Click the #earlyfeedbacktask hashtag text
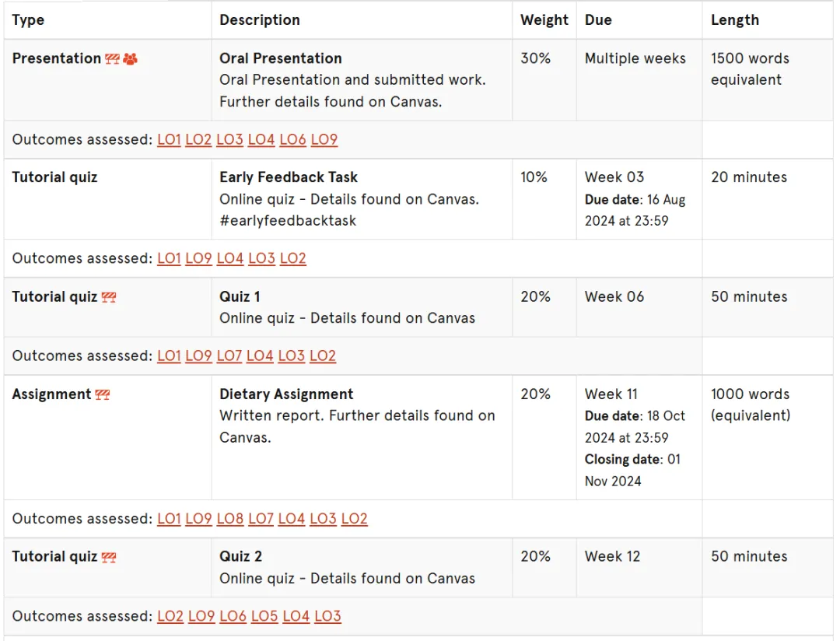840x641 pixels. point(288,221)
